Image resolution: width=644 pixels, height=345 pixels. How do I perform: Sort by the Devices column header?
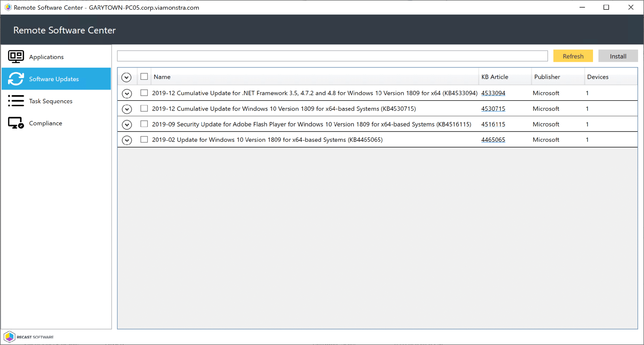click(611, 77)
